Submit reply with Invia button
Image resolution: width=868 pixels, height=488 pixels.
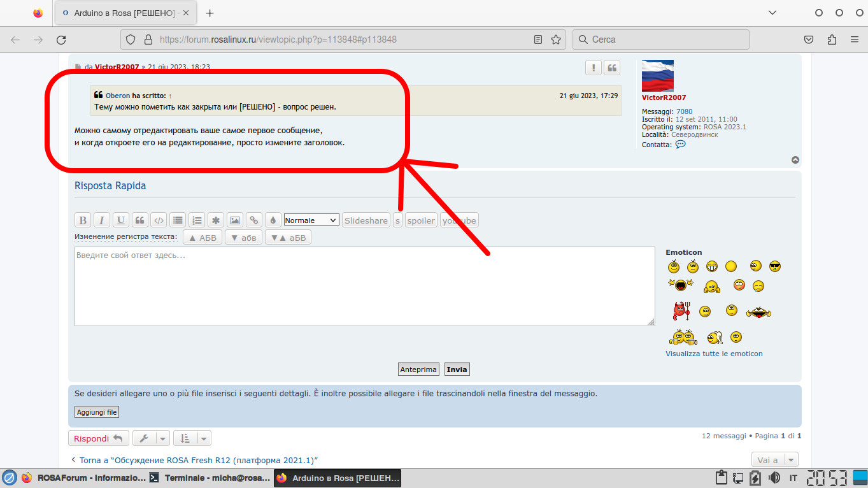pyautogui.click(x=457, y=370)
